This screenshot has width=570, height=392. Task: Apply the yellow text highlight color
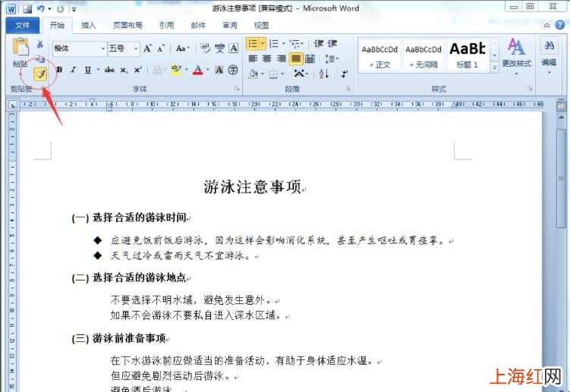pos(176,70)
